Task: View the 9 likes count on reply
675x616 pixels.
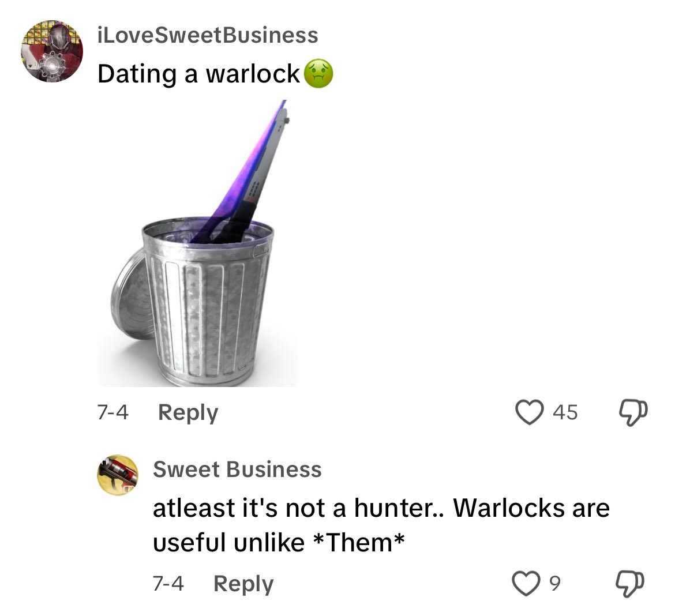Action: point(555,583)
